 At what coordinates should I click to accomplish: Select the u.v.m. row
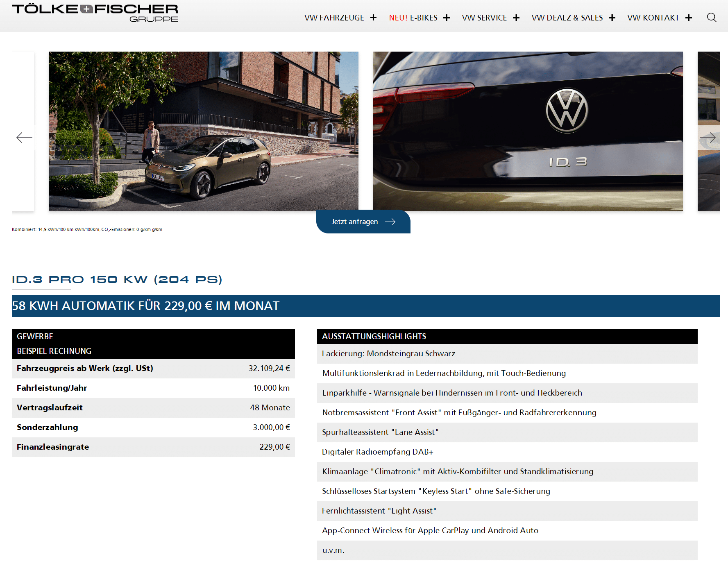(507, 550)
